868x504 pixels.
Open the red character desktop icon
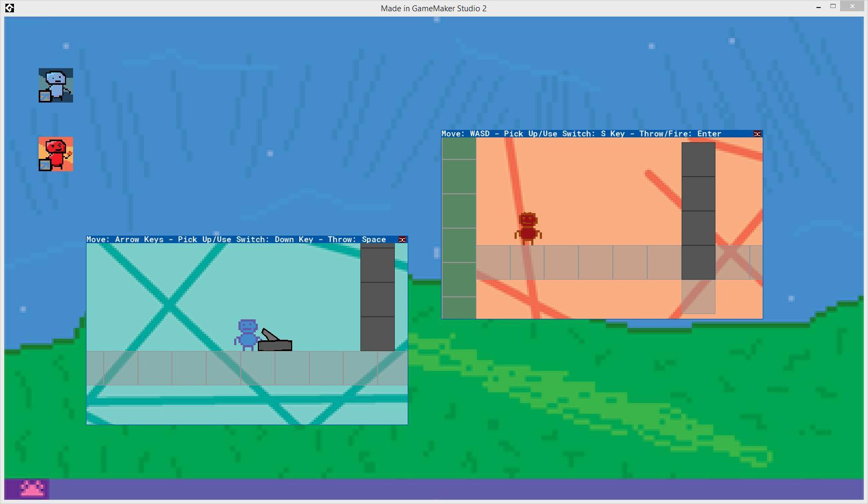[56, 154]
